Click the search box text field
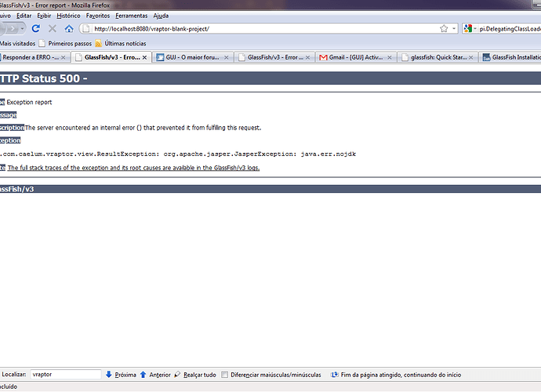The width and height of the screenshot is (541, 392). coord(510,29)
